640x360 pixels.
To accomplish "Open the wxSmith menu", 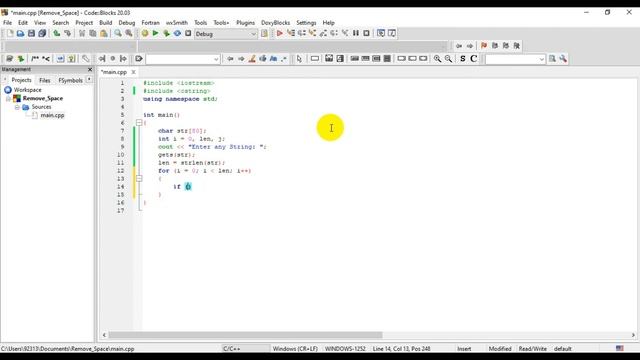I will (x=177, y=23).
